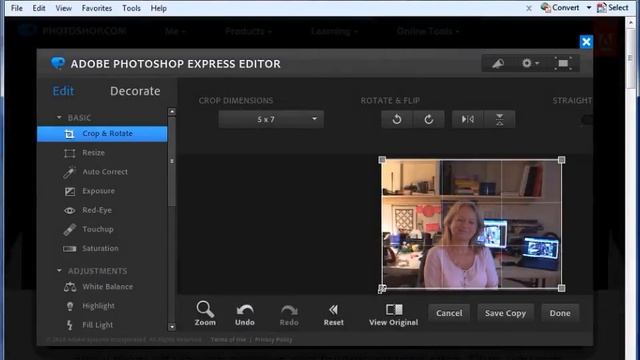Click the photo inside crop area
The width and height of the screenshot is (640, 360).
point(471,224)
